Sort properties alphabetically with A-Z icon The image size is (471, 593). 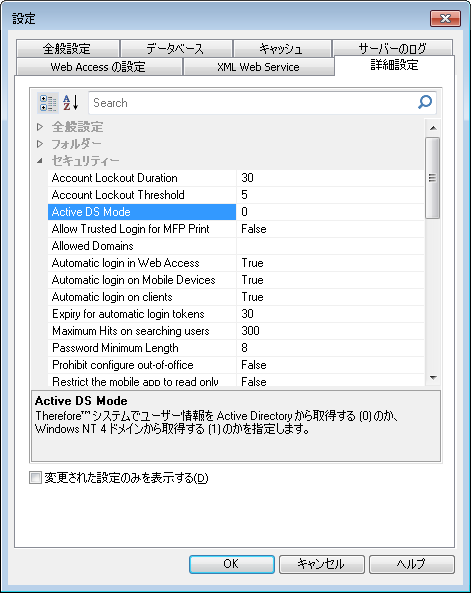click(x=71, y=103)
